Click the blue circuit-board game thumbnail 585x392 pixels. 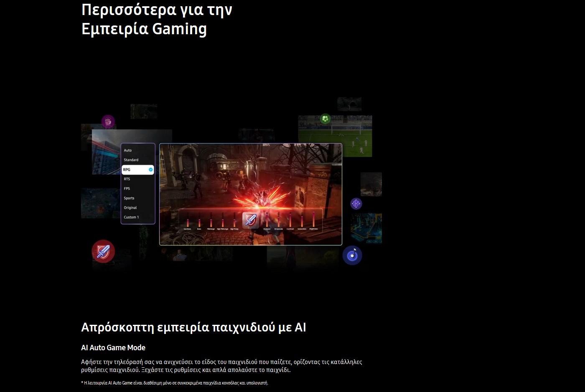pyautogui.click(x=366, y=228)
